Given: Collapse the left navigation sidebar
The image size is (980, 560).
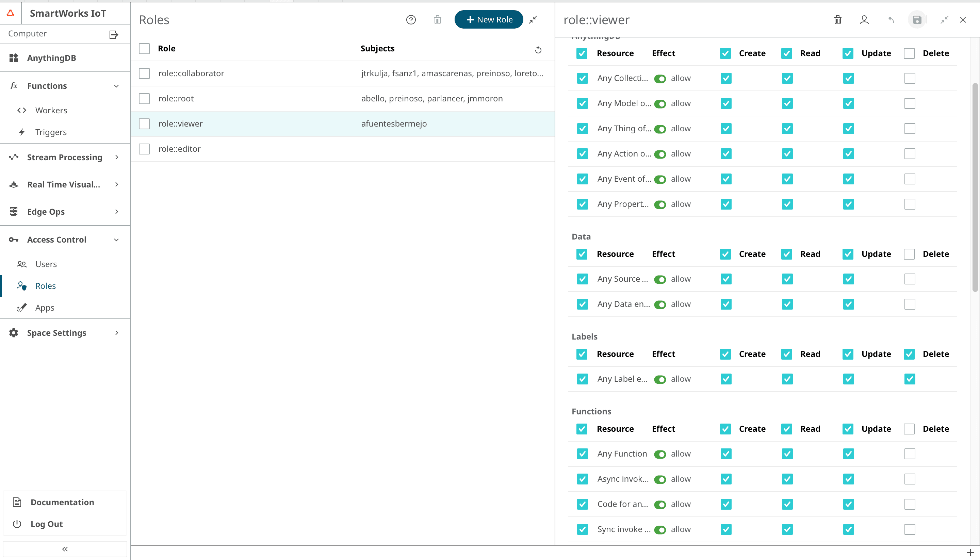Looking at the screenshot, I should coord(65,549).
